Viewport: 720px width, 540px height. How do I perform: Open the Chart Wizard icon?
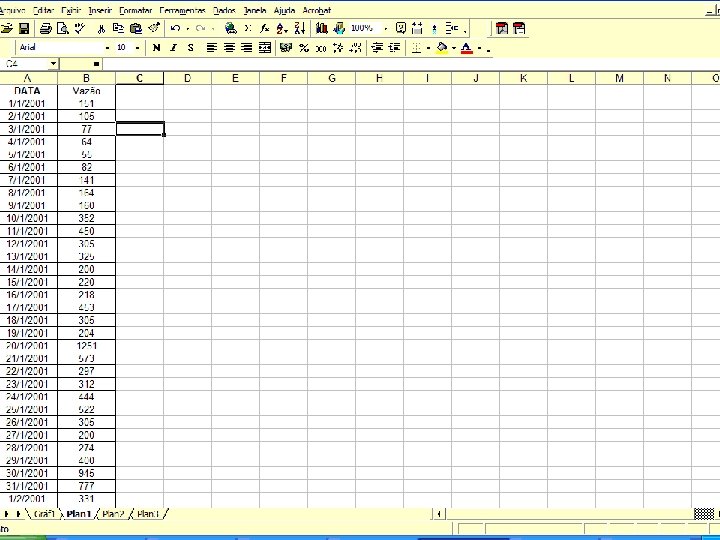pos(321,28)
